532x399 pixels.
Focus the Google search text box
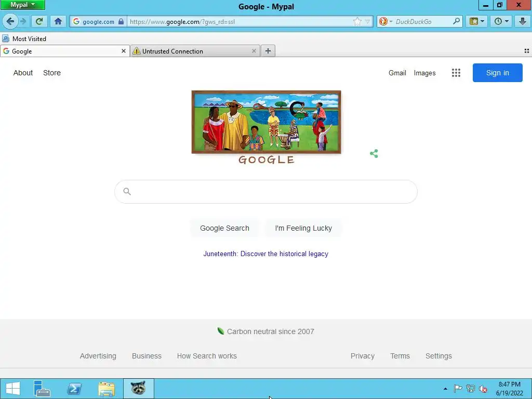[266, 192]
